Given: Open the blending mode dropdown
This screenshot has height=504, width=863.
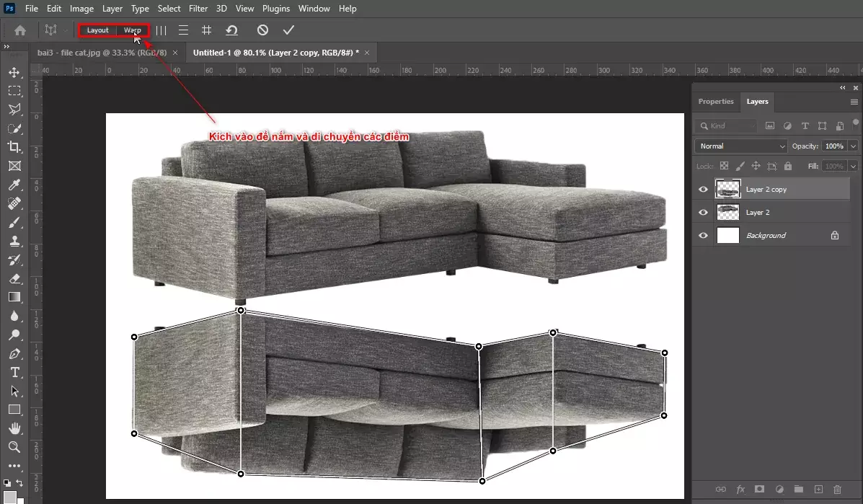Looking at the screenshot, I should tap(740, 146).
